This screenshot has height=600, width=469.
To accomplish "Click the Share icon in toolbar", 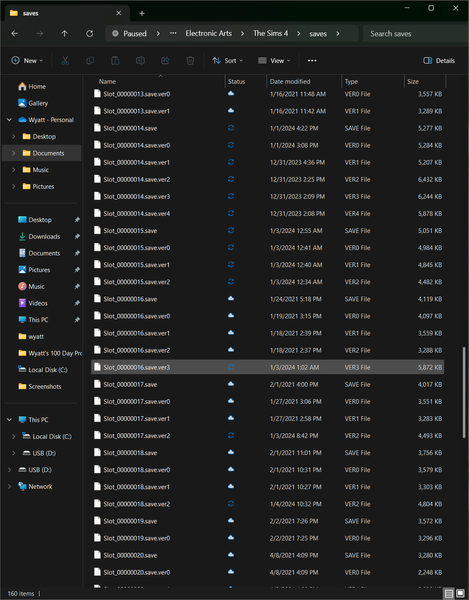I will tap(165, 60).
